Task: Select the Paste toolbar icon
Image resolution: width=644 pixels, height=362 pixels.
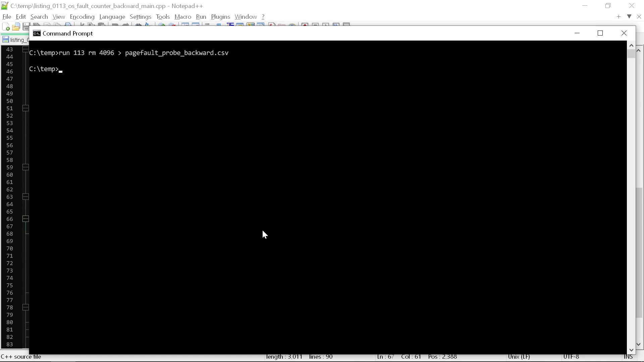Action: 101,25
